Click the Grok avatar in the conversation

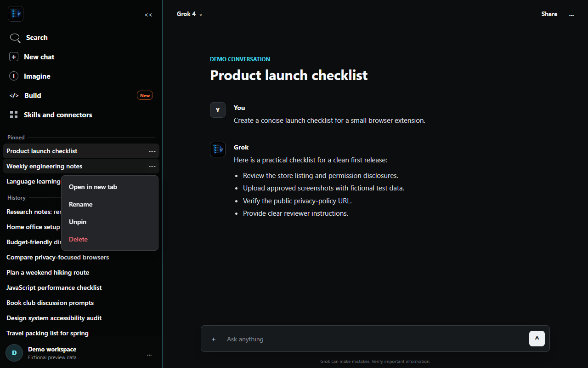tap(218, 149)
